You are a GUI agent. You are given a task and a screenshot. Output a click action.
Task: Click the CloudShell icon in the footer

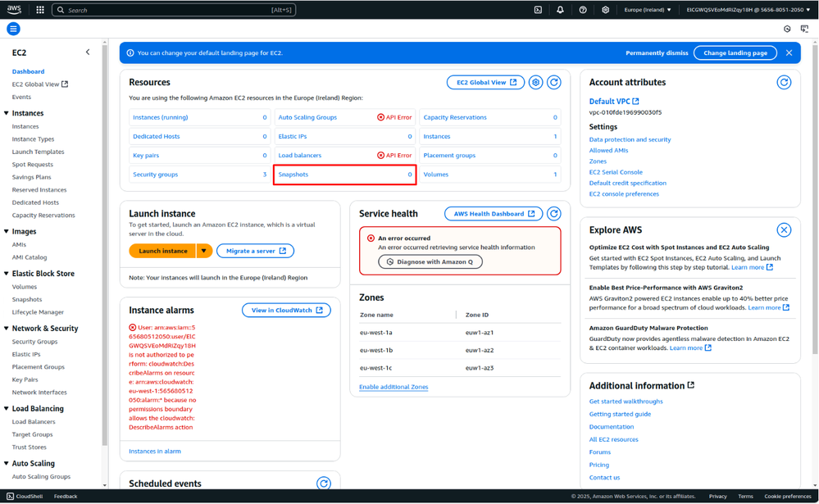pyautogui.click(x=10, y=496)
